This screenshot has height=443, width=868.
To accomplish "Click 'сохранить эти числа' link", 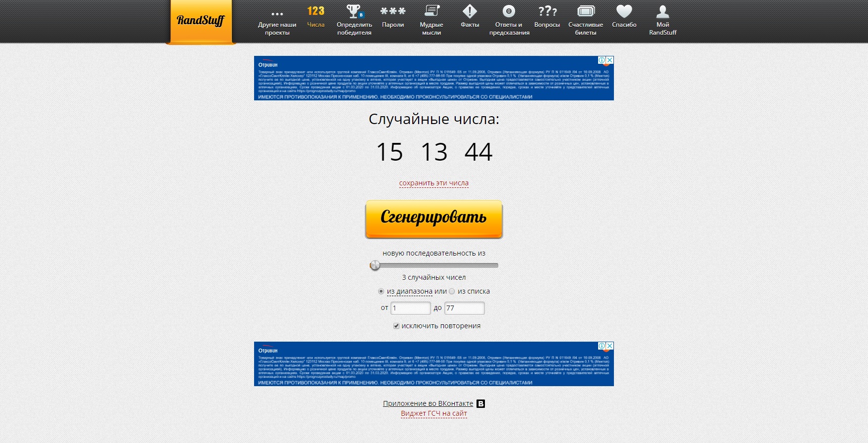I will [x=434, y=183].
